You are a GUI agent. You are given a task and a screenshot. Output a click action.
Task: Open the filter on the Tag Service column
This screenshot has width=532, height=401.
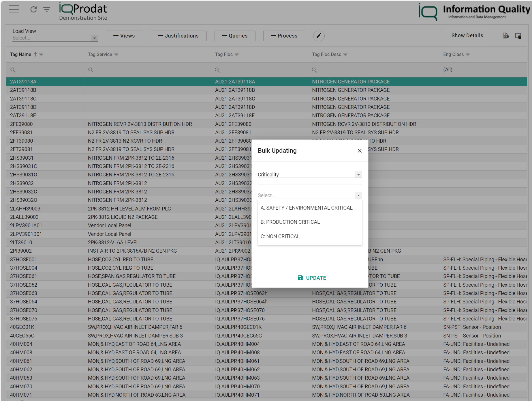[116, 54]
